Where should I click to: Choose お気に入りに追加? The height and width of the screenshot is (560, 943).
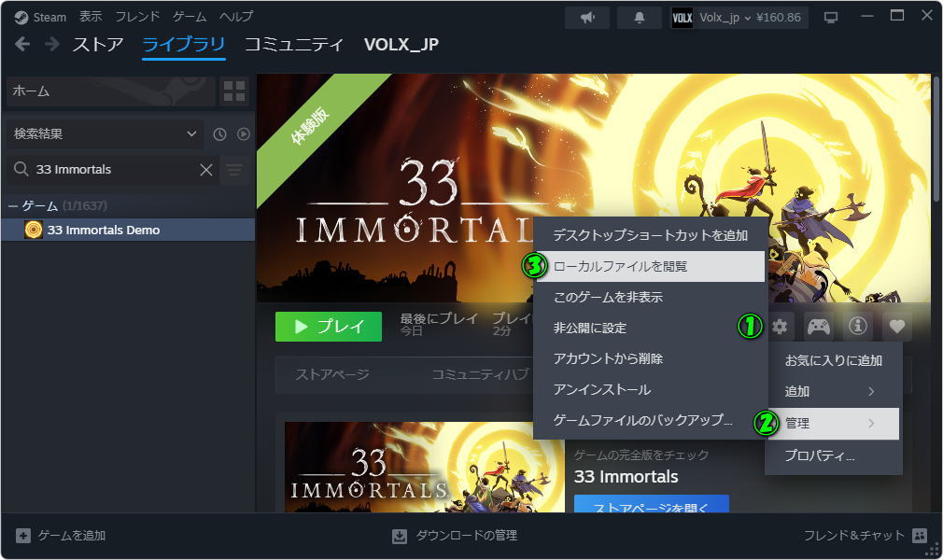(833, 360)
